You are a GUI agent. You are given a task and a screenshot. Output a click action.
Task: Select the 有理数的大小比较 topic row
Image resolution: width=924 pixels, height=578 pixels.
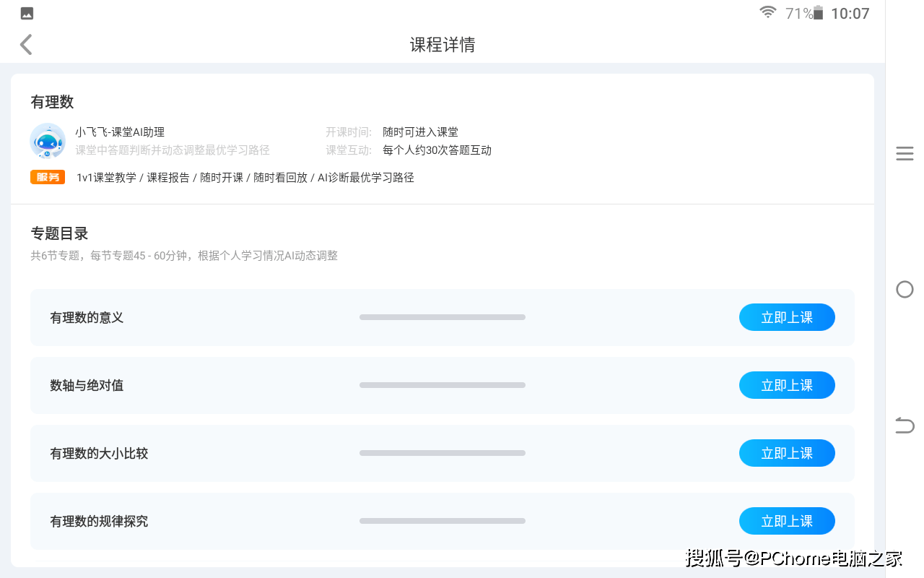tap(217, 453)
